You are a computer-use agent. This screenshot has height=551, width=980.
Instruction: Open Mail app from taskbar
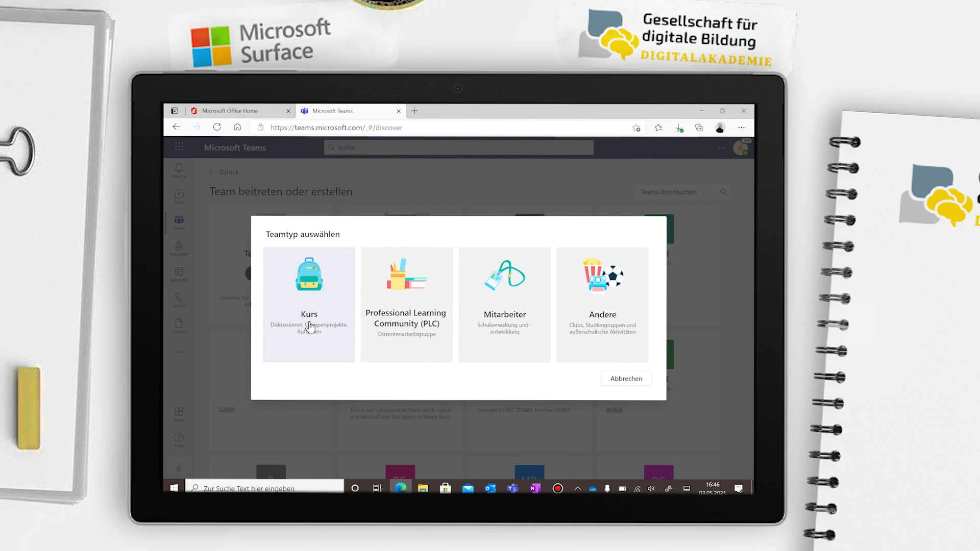pos(468,488)
